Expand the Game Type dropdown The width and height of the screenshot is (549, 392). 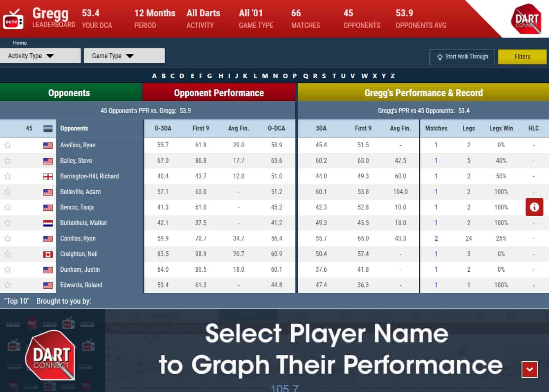coord(124,56)
